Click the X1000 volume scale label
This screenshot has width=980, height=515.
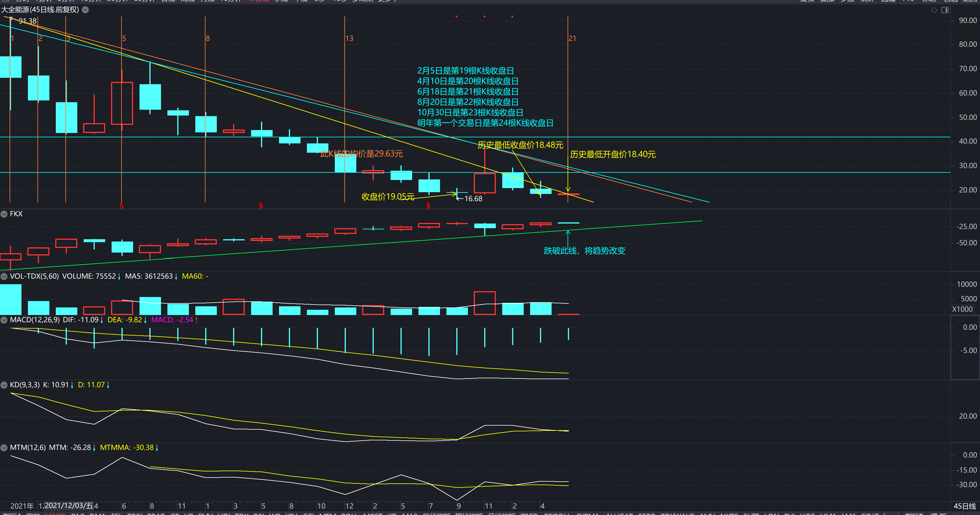tap(962, 309)
